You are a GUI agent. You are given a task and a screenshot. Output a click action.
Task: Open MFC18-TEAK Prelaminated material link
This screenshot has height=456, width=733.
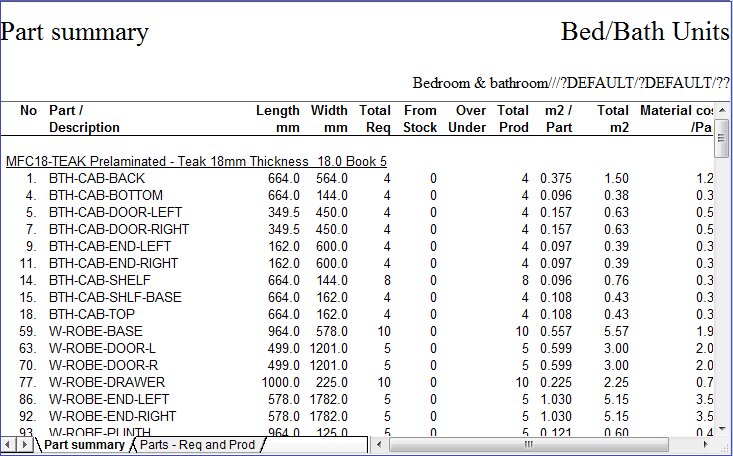196,161
